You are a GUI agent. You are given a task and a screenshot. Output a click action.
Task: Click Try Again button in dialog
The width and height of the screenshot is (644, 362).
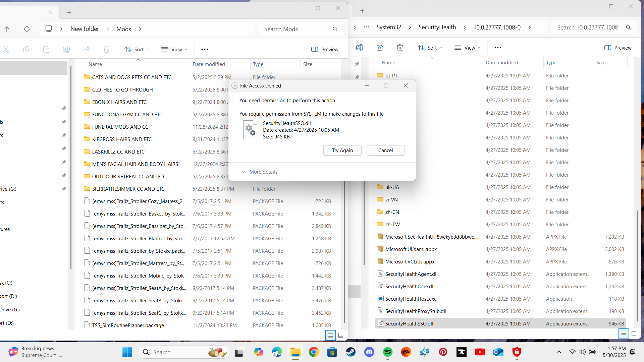coord(342,150)
